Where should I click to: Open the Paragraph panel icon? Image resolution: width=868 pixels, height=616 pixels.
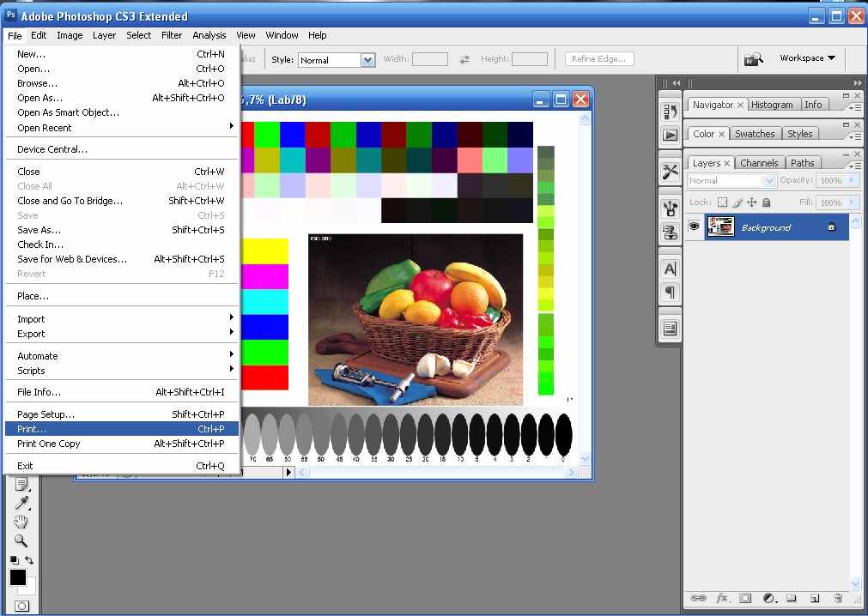(671, 293)
